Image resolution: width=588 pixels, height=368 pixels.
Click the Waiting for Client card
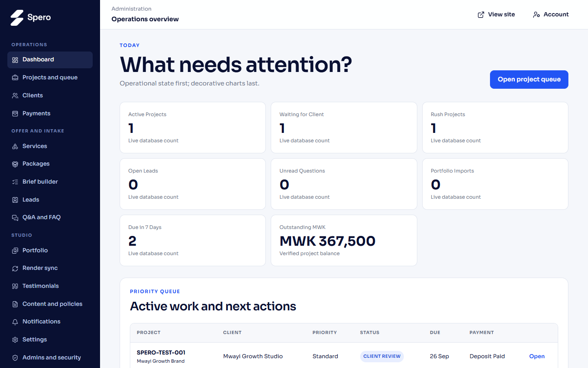pos(344,128)
